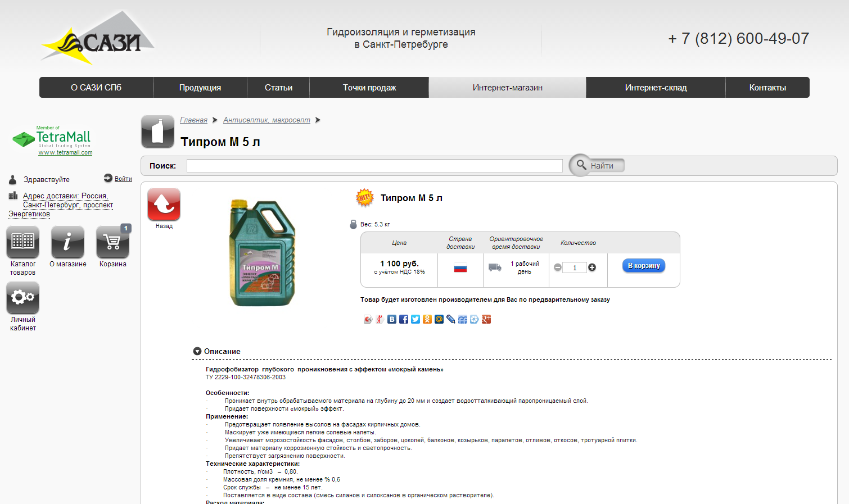Share on VKontakte
Viewport: 849px width, 504px height.
(x=392, y=319)
